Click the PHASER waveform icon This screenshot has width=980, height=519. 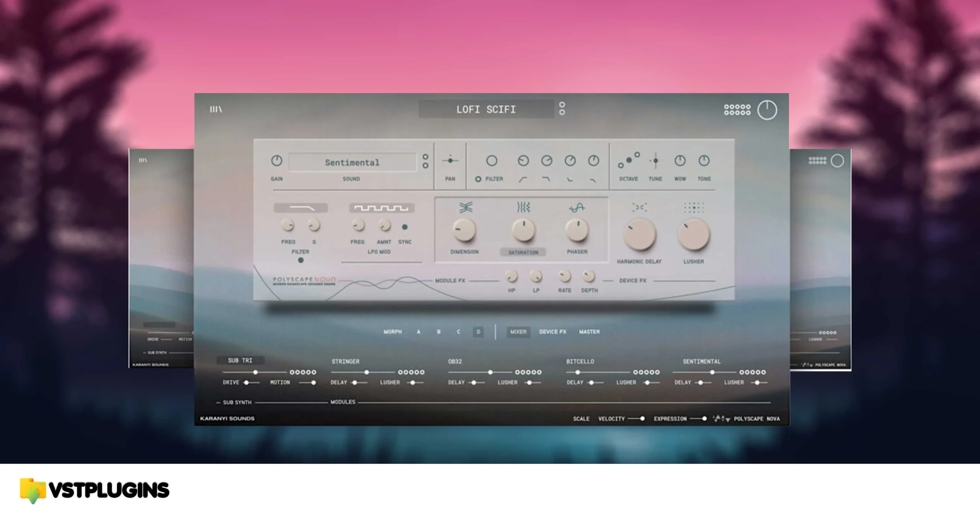pyautogui.click(x=577, y=208)
